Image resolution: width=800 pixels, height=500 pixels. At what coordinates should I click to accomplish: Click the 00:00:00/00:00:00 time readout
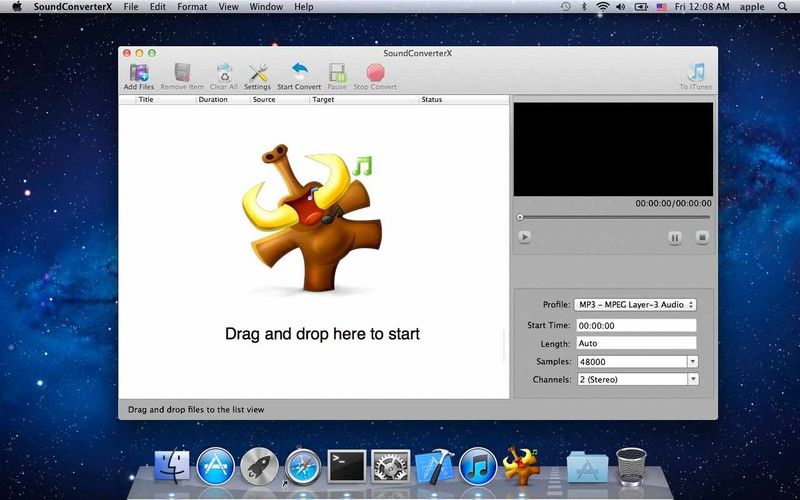[x=673, y=203]
